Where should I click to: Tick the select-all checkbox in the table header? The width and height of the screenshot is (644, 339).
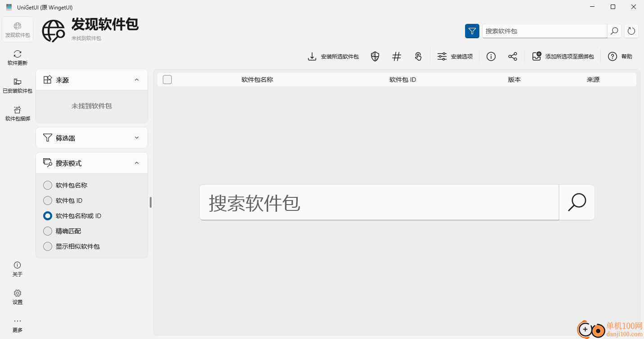167,80
